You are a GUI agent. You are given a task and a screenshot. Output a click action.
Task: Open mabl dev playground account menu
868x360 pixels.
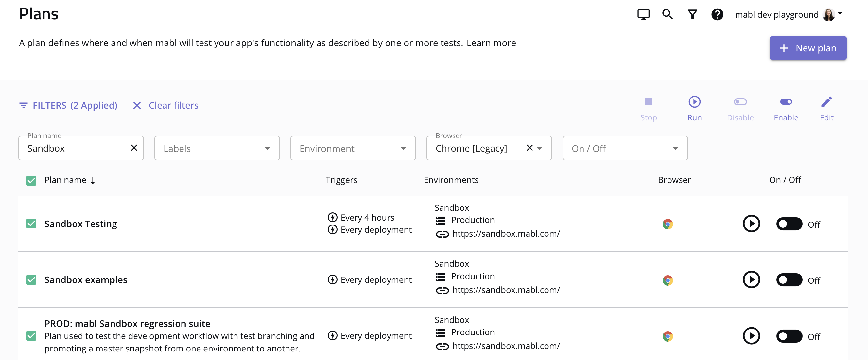click(x=788, y=14)
